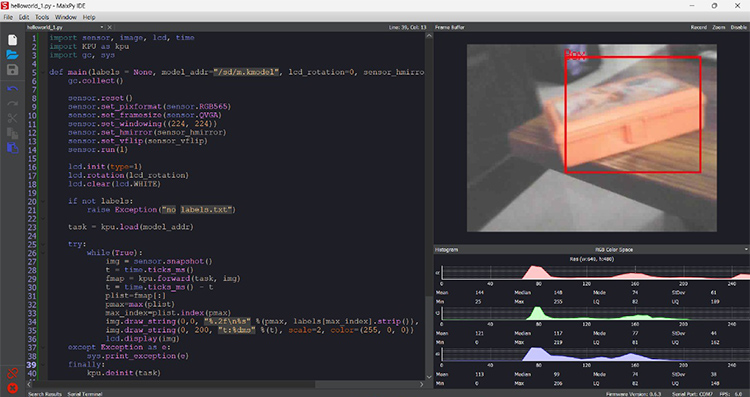Click the sensor.run(1) code on line 13
This screenshot has height=397, width=750.
(98, 150)
